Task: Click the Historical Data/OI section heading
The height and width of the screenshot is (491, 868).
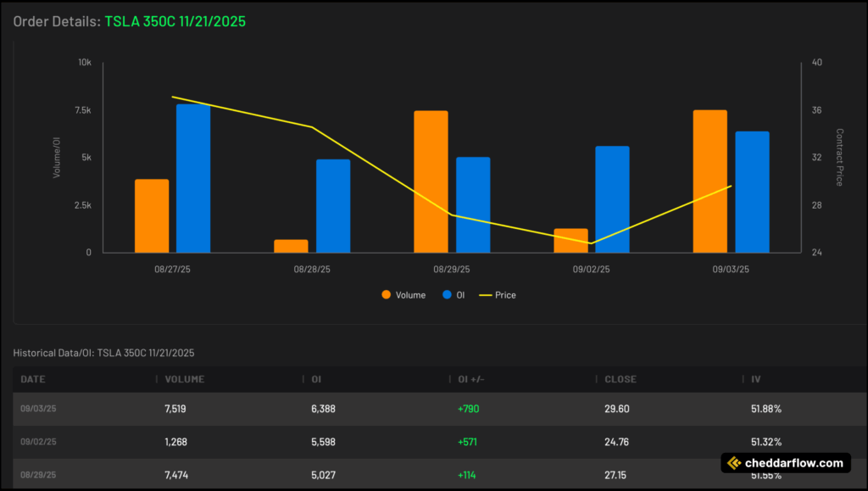Action: pos(103,353)
